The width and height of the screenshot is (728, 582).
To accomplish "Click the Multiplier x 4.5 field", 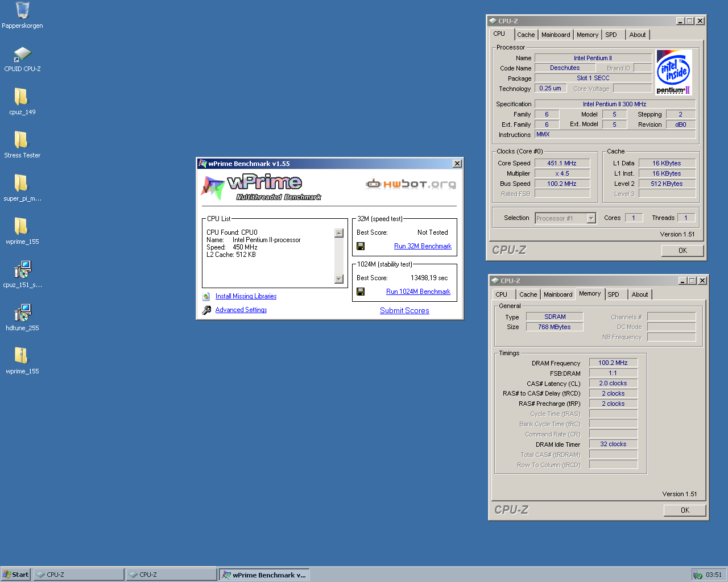I will pos(562,173).
